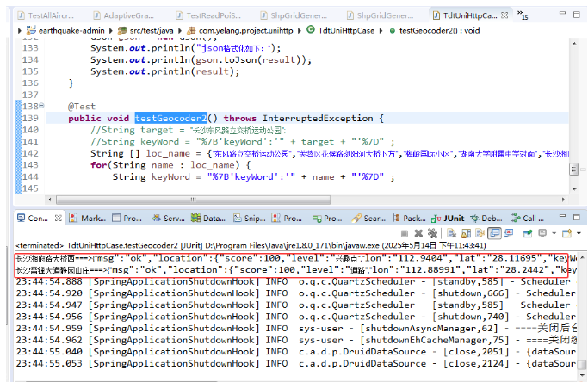Open the Data... view tab

tap(208, 219)
